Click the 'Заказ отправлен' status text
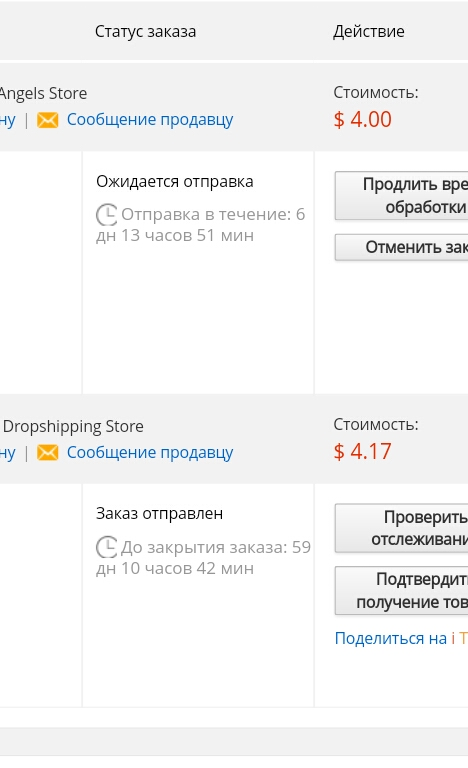Image resolution: width=468 pixels, height=768 pixels. click(159, 514)
